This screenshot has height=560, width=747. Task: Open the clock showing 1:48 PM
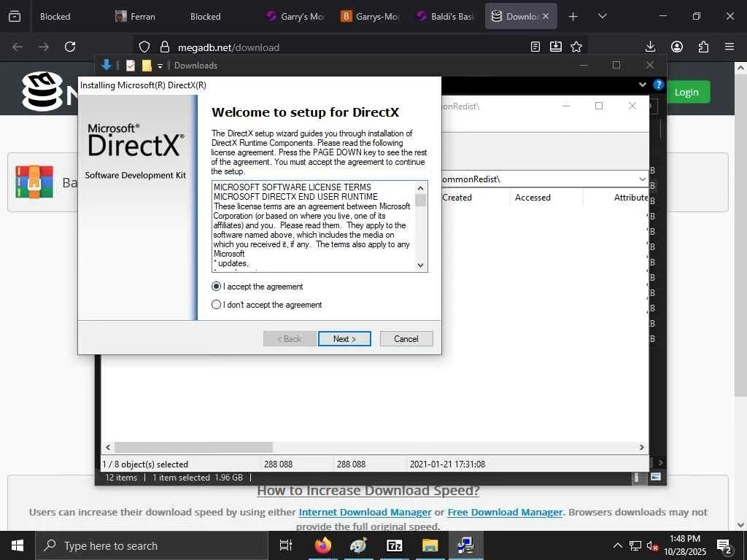[x=684, y=545]
